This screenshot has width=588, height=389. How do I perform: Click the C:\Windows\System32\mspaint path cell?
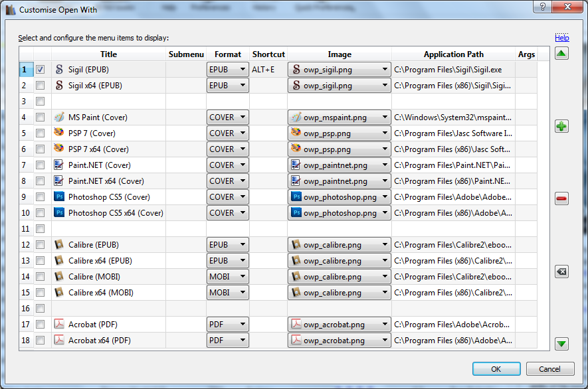point(453,117)
